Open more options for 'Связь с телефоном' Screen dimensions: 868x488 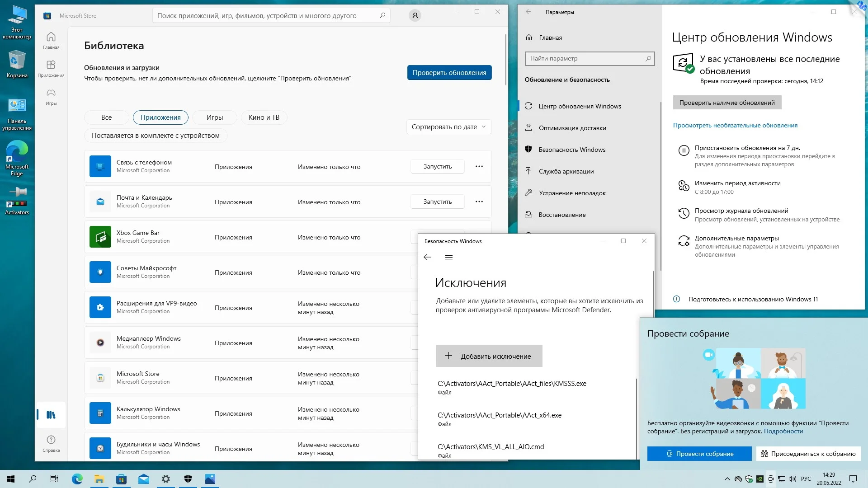pyautogui.click(x=479, y=166)
